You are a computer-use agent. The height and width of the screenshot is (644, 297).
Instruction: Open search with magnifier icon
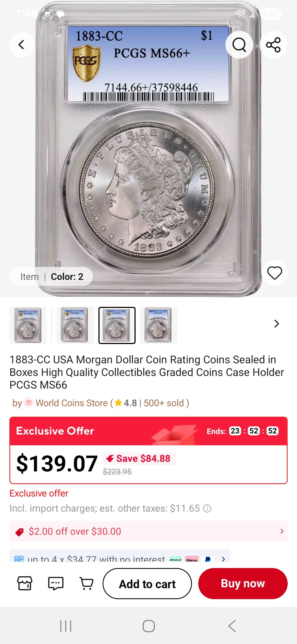[x=239, y=45]
